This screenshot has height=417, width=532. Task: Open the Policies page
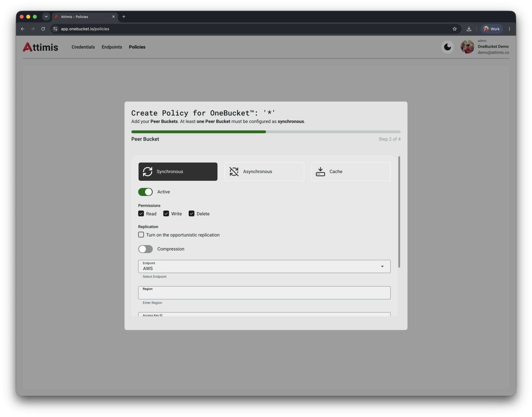pos(137,47)
